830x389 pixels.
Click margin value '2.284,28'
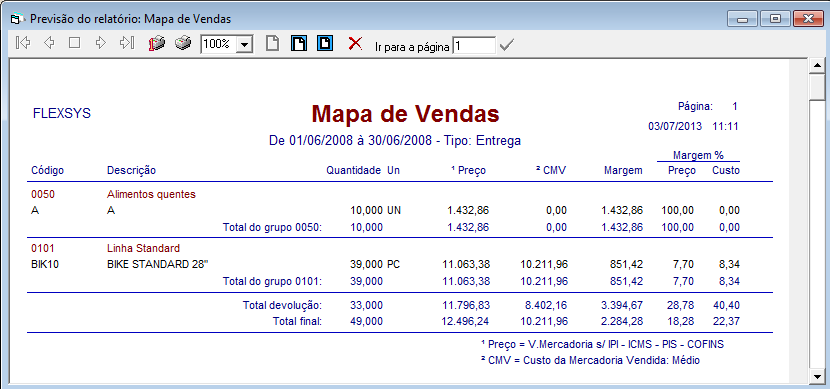[x=622, y=321]
